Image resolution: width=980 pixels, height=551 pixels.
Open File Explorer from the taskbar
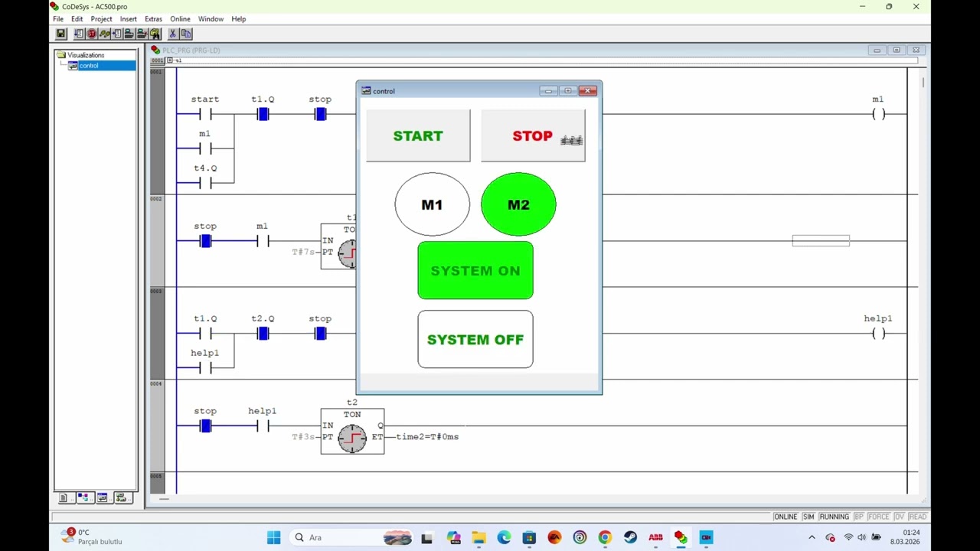point(479,537)
